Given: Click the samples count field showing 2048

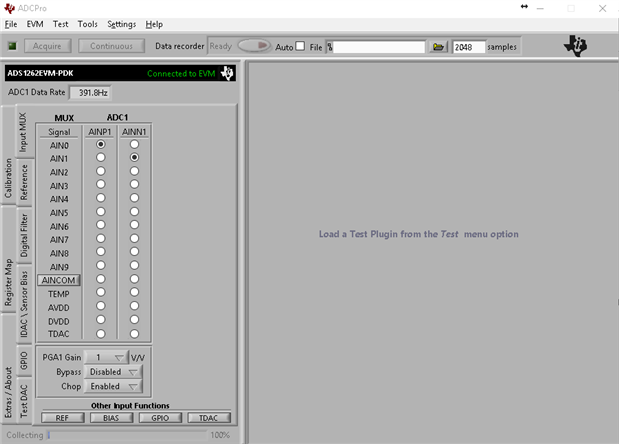Looking at the screenshot, I should click(x=469, y=47).
